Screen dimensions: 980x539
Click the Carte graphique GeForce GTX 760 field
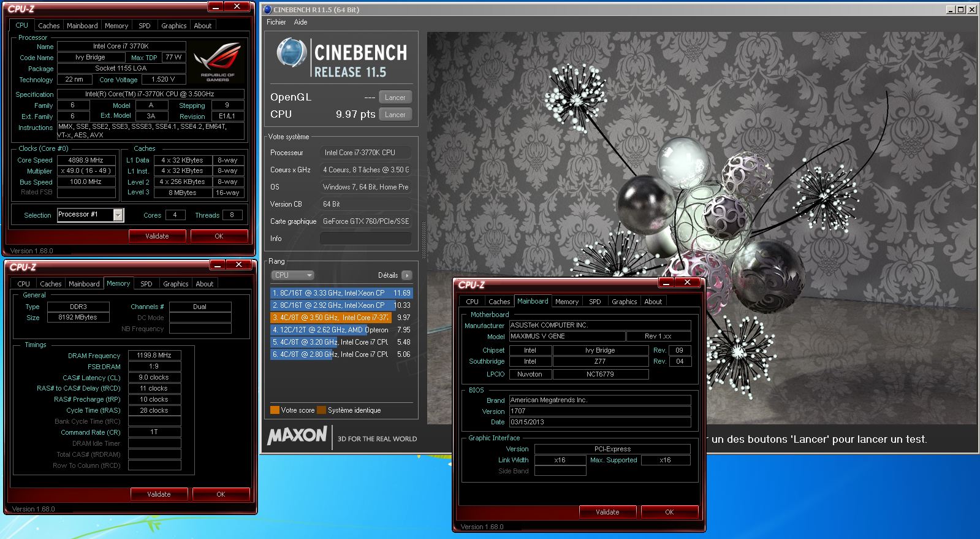tap(365, 221)
